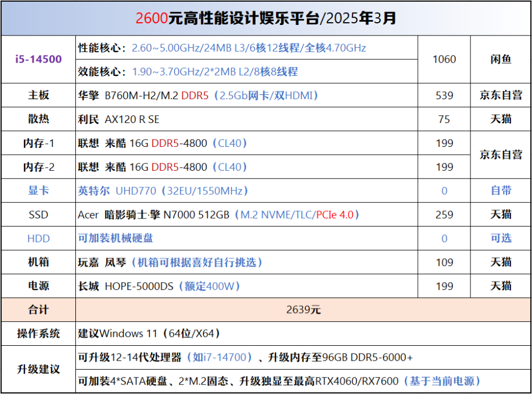
Task: Select the "SSD" row label
Action: (38, 215)
